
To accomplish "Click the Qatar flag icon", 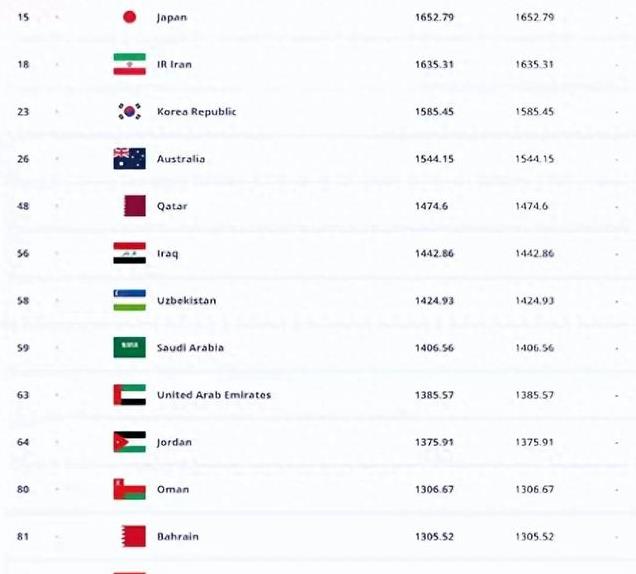I will point(135,206).
